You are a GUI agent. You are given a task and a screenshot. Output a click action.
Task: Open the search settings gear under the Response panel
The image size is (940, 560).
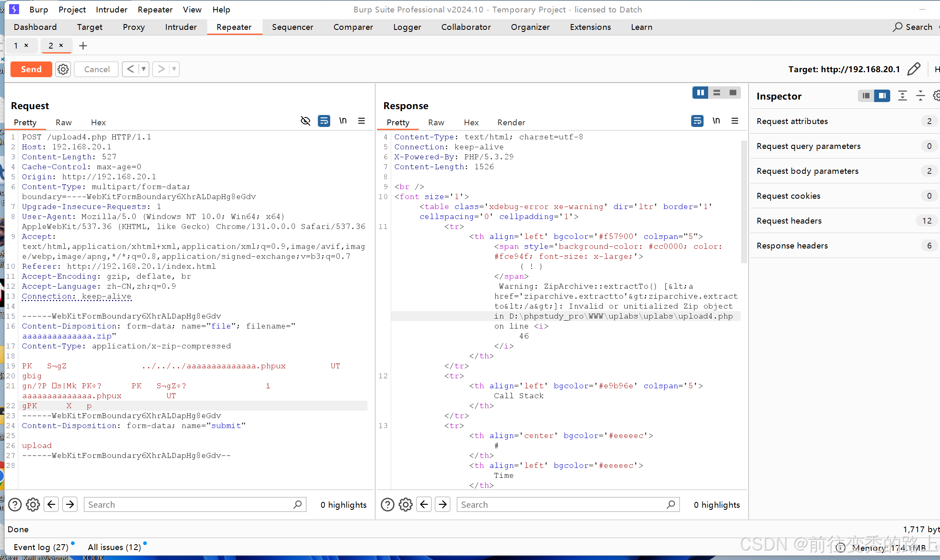point(405,504)
